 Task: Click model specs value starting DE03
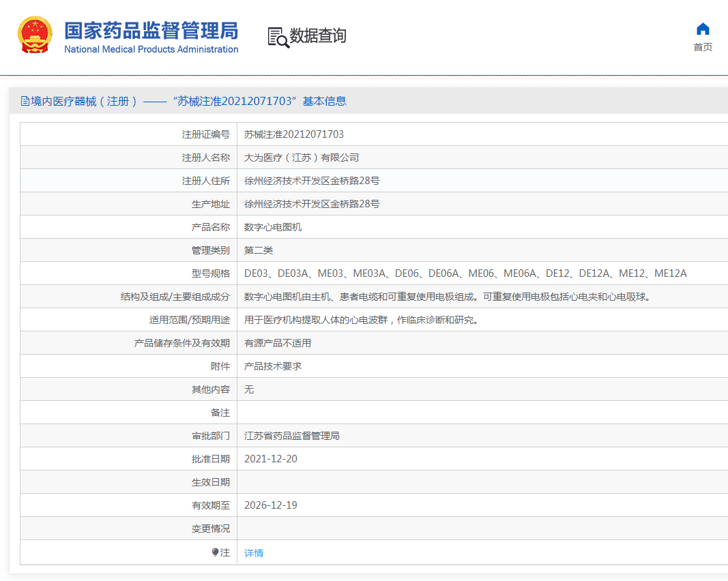465,274
